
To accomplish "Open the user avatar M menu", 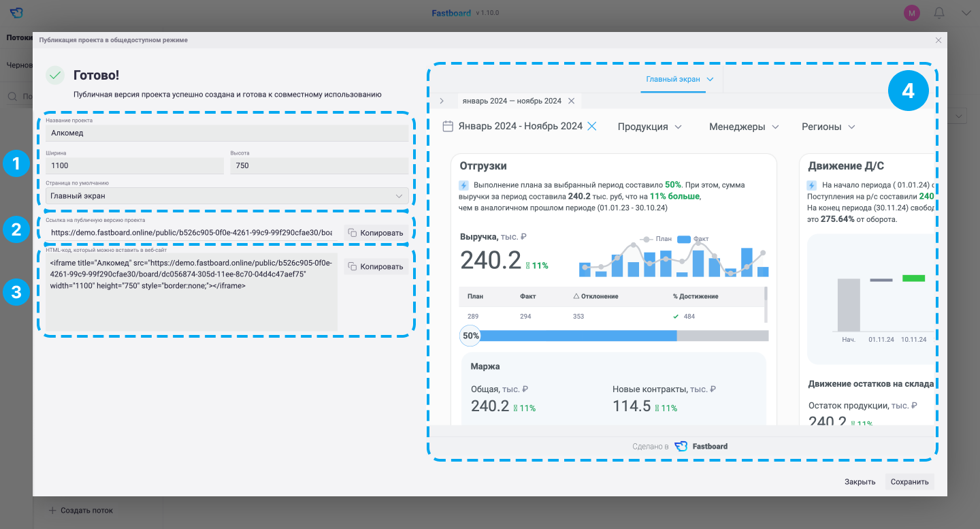I will (x=911, y=13).
